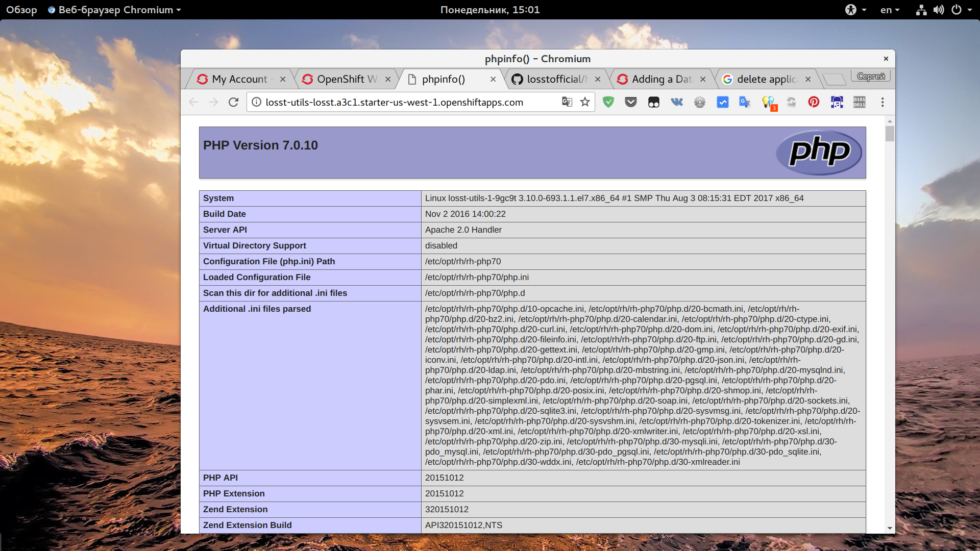Bookmark this page with the star icon

point(585,102)
